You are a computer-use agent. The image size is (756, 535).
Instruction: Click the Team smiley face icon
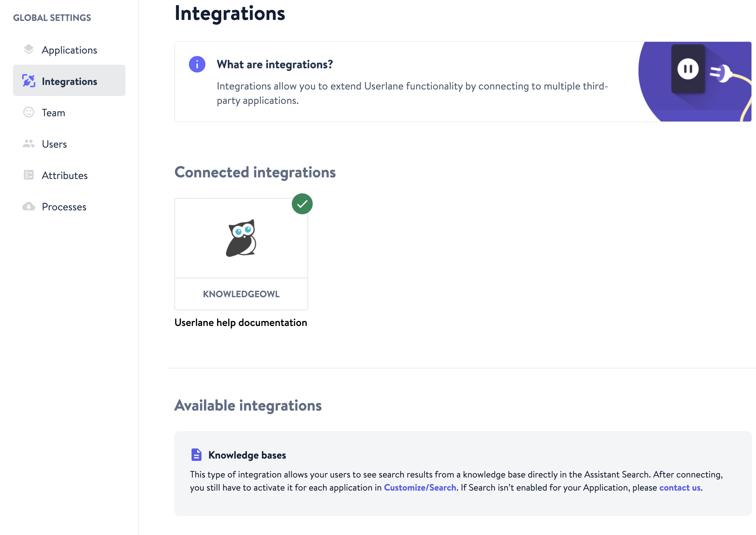click(x=29, y=112)
